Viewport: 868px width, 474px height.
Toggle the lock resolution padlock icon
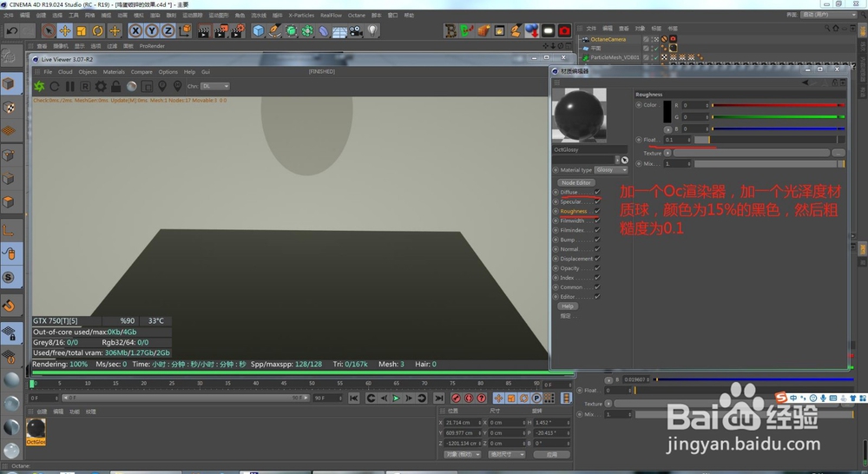click(115, 87)
